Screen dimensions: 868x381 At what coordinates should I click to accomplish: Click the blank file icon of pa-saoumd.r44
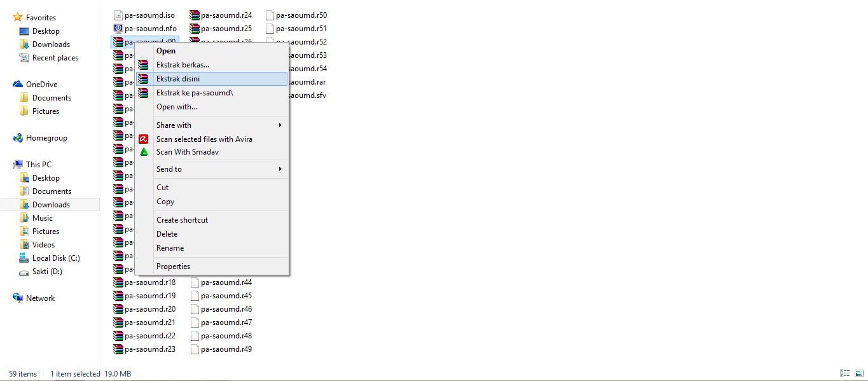(x=195, y=282)
